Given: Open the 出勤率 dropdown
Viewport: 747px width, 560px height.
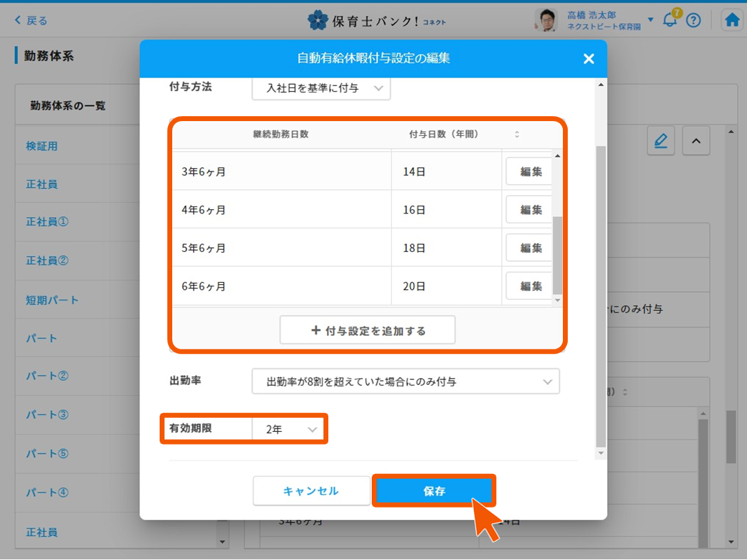Looking at the screenshot, I should 406,381.
